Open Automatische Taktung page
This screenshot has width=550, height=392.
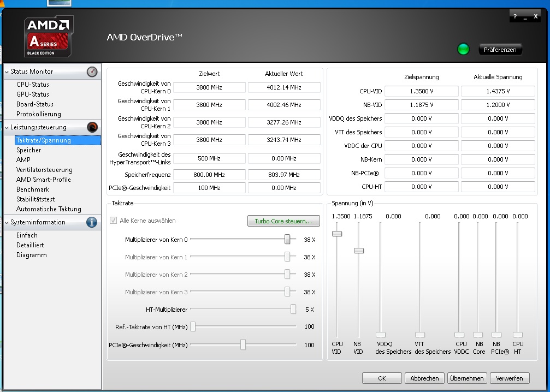click(x=49, y=209)
